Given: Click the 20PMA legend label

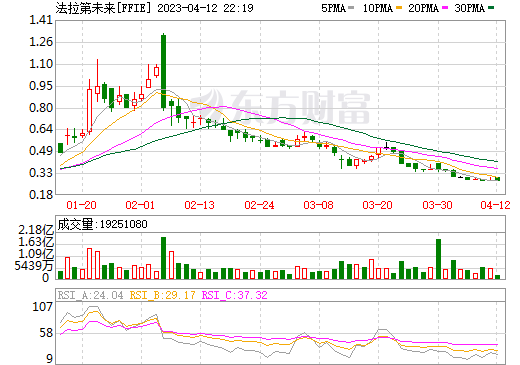Looking at the screenshot, I should click(423, 8).
